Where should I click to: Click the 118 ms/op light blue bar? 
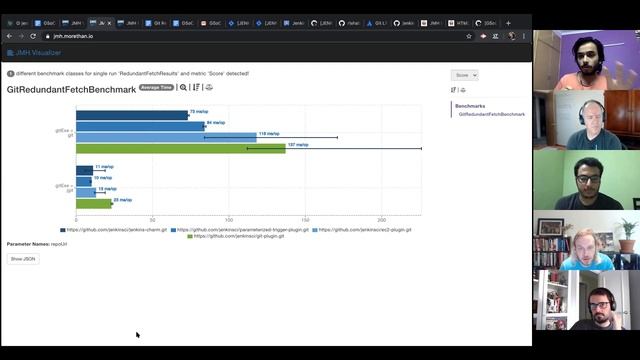point(166,138)
